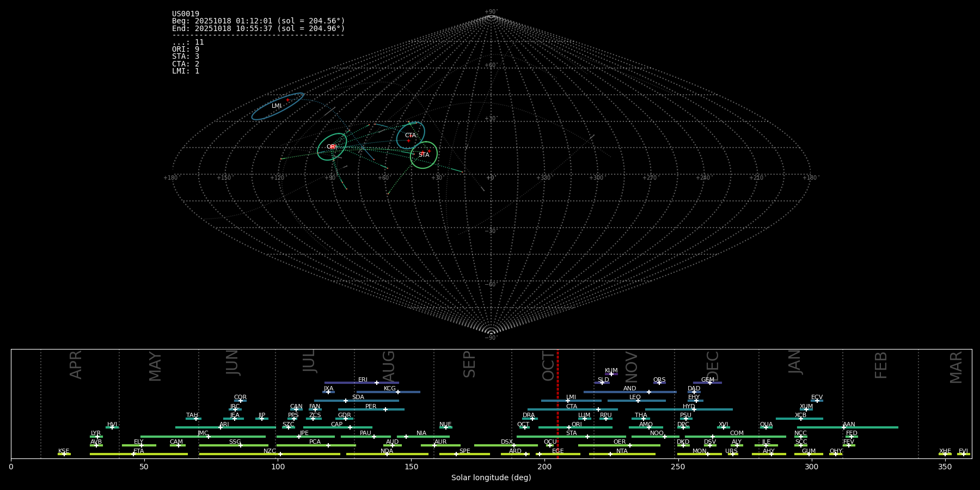Click the AUG month label
The image size is (980, 490).
point(389,366)
